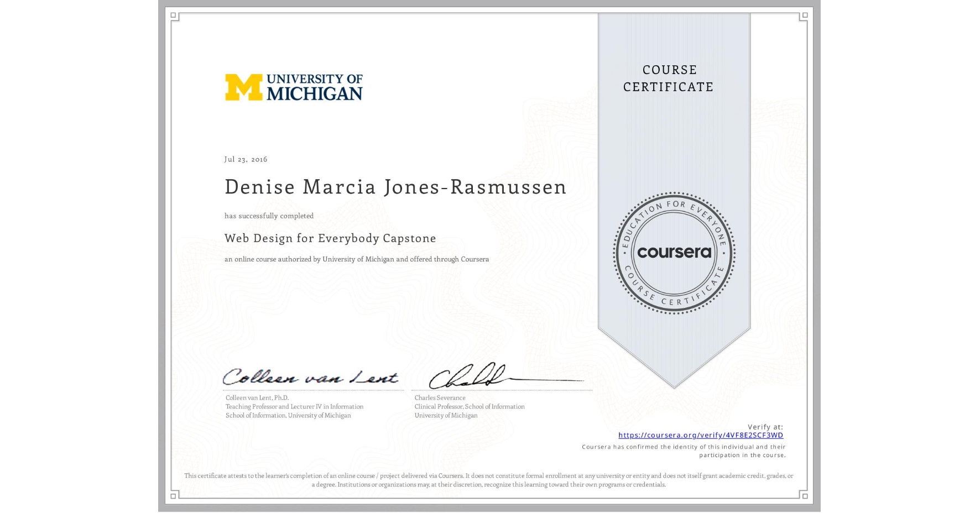Select the course title 'Web Design for Everybody Capstone'
This screenshot has width=980, height=513.
tap(330, 238)
